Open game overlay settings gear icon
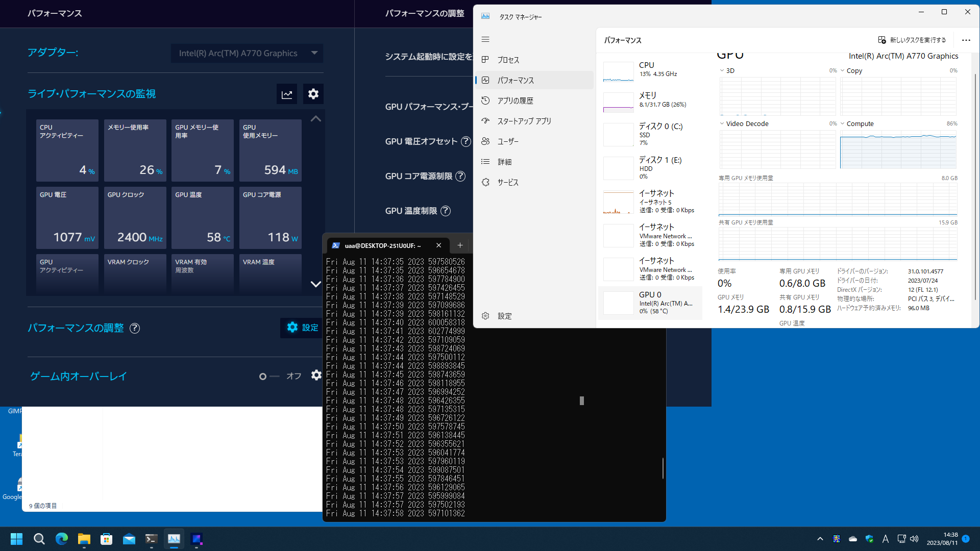Viewport: 980px width, 551px height. pyautogui.click(x=316, y=375)
